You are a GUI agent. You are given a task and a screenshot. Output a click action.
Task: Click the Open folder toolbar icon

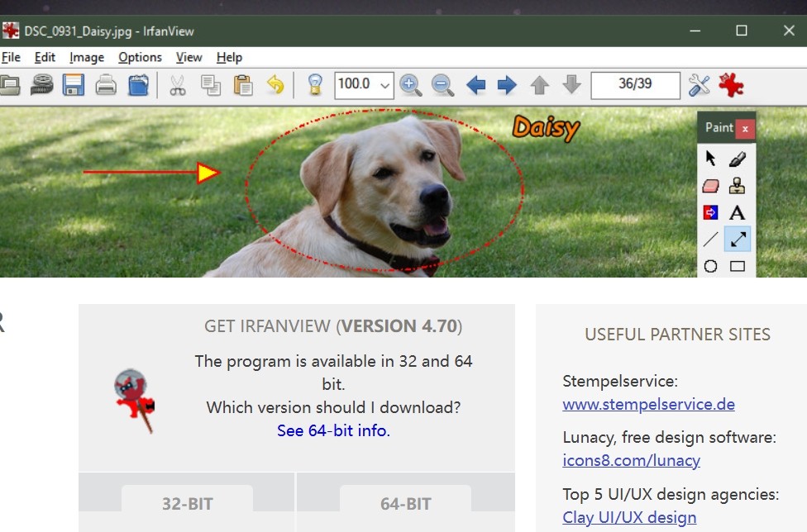(x=9, y=85)
